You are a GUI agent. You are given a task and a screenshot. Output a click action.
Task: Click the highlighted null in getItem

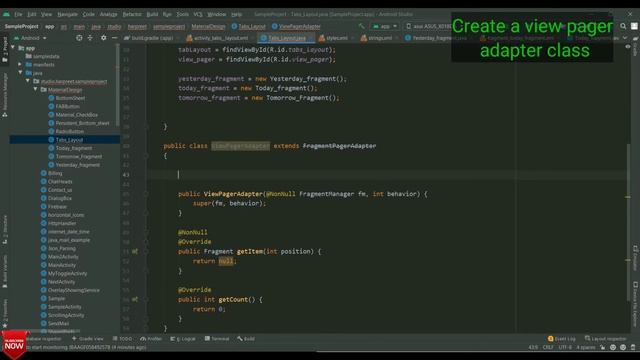[x=226, y=261]
